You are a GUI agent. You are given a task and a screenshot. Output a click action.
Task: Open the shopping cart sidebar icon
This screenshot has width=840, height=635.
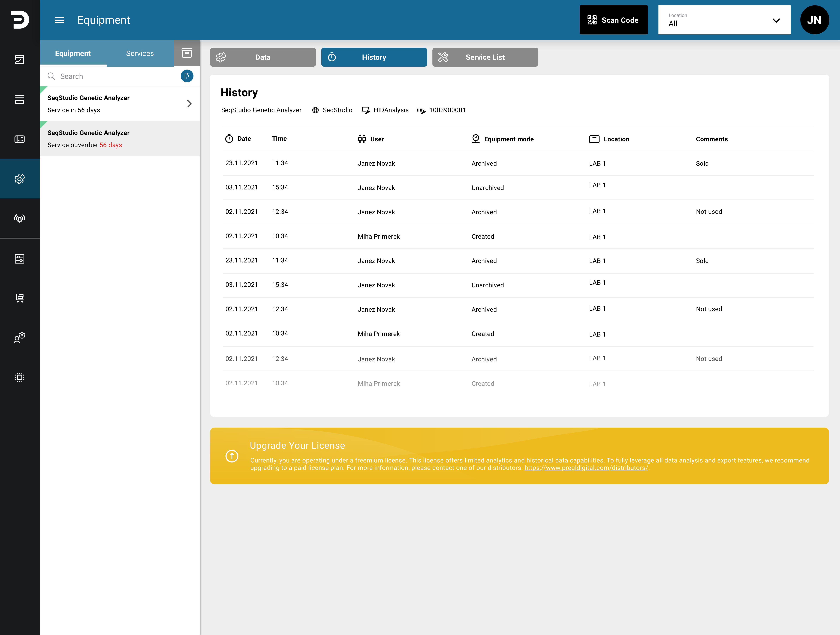click(x=20, y=298)
